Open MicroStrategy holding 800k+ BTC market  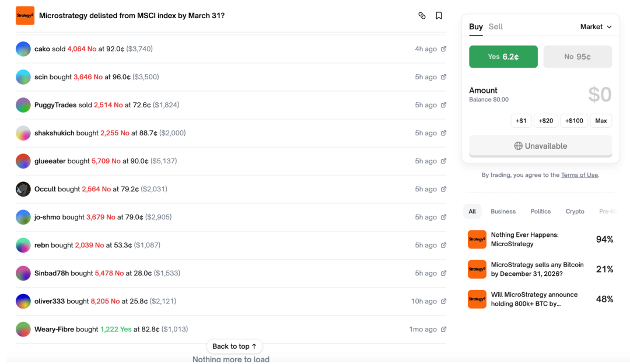pos(540,299)
